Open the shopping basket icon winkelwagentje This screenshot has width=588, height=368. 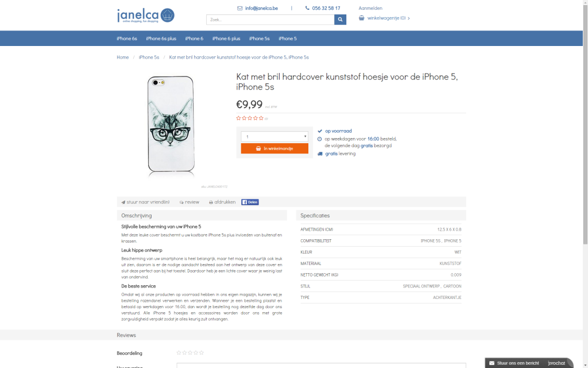point(362,18)
